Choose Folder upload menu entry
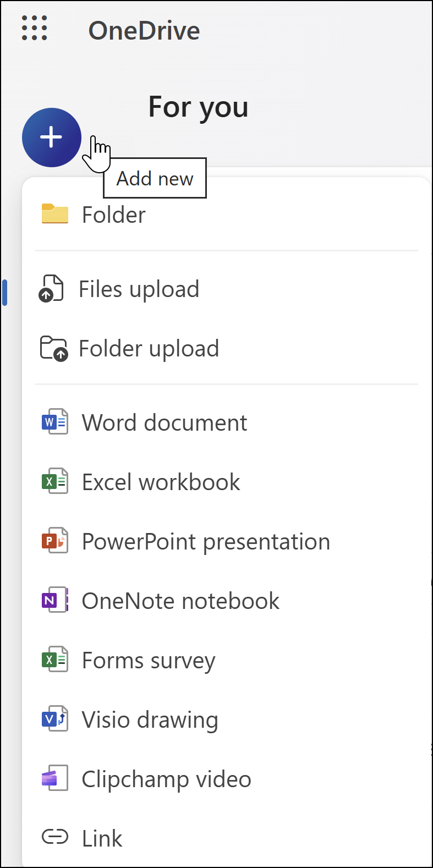 [x=149, y=348]
